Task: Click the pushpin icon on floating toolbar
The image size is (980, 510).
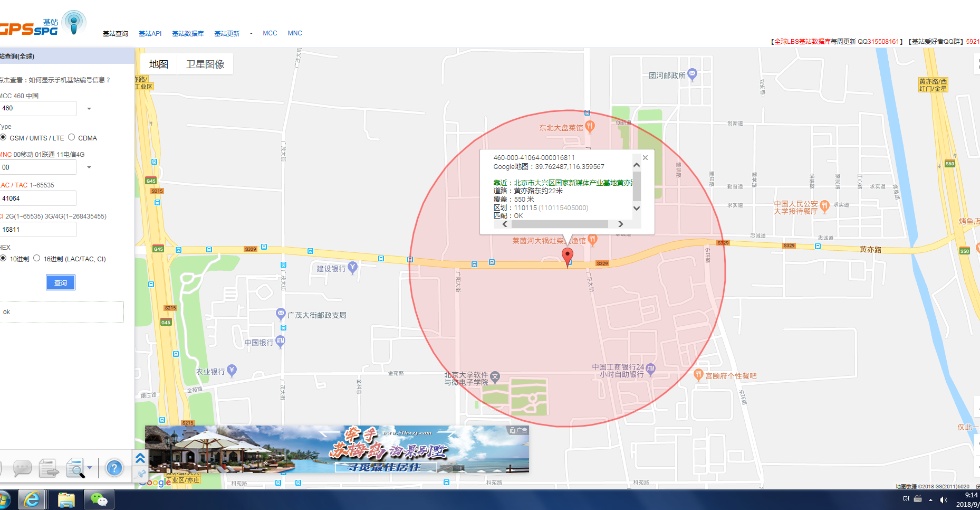Action: [141, 474]
